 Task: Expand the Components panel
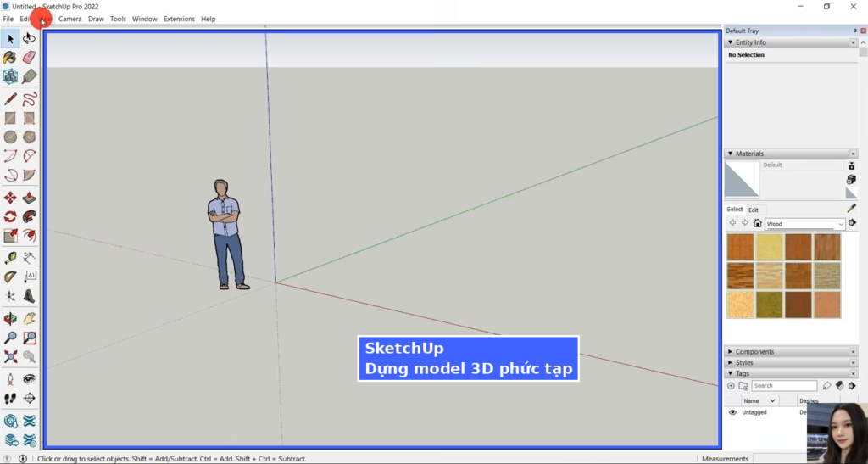730,352
